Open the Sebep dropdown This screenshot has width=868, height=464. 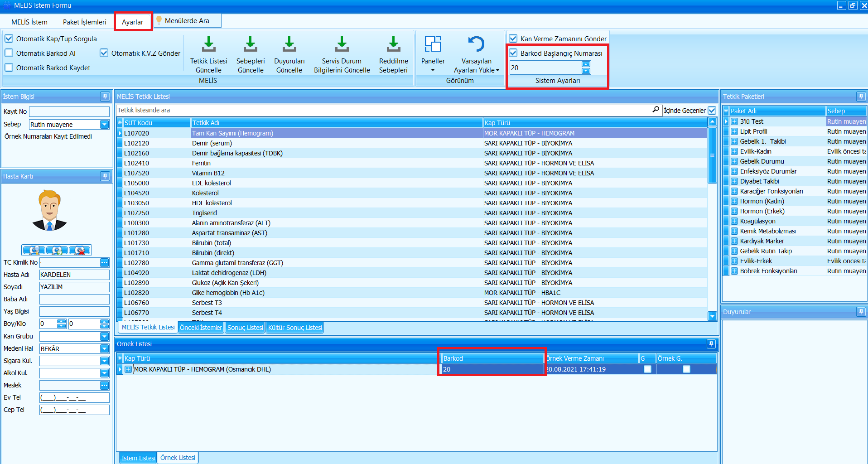[105, 125]
